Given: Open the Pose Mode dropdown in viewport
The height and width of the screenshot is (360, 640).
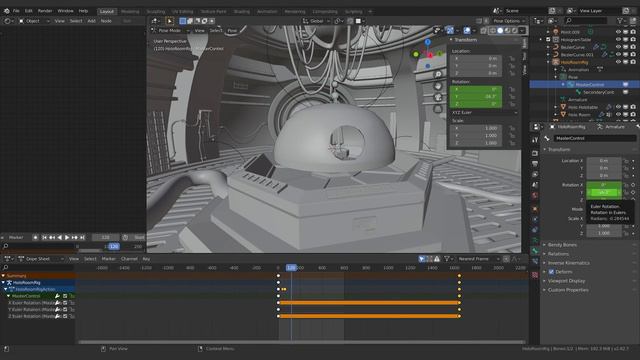Looking at the screenshot, I should tap(171, 31).
